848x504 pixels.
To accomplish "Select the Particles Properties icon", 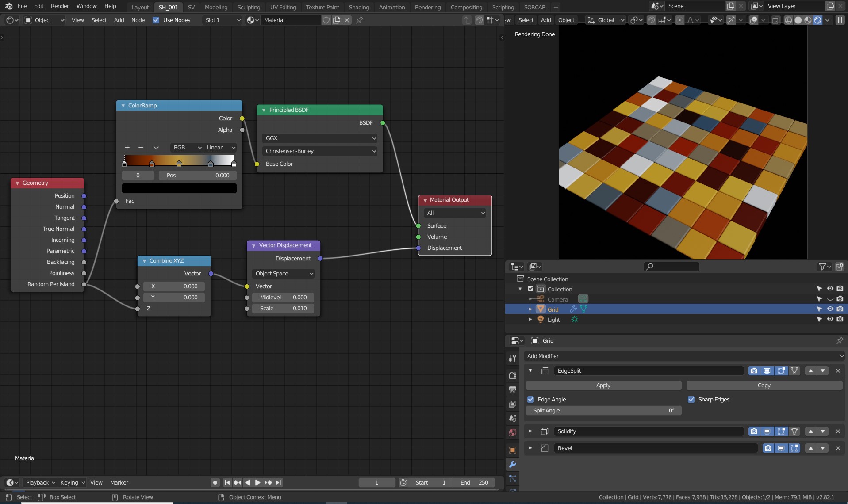I will [x=513, y=479].
